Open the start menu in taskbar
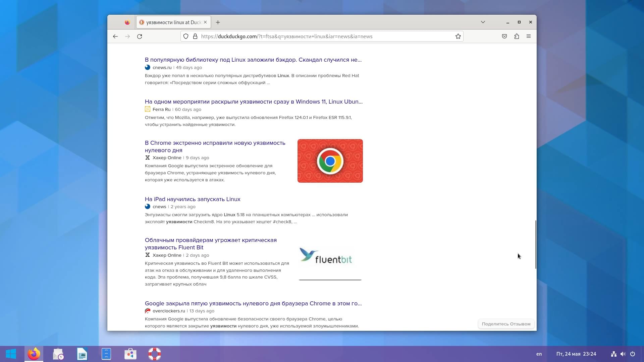The image size is (644, 362). pyautogui.click(x=11, y=354)
